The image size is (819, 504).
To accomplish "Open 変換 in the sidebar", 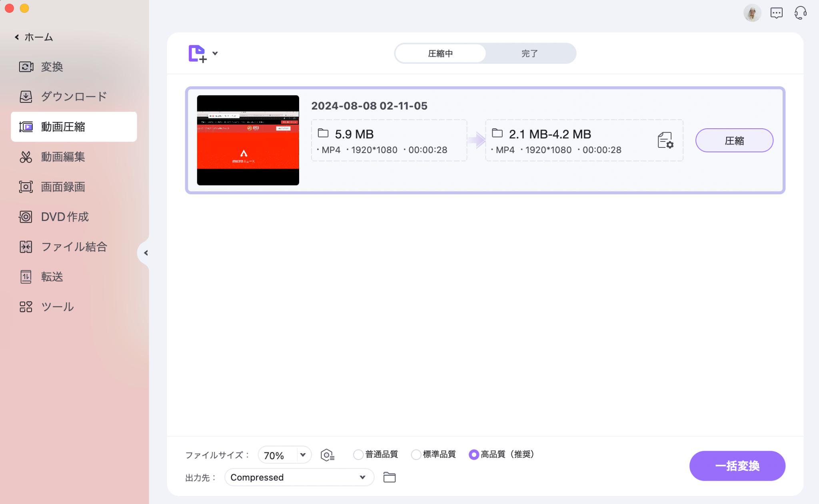I will pos(74,67).
